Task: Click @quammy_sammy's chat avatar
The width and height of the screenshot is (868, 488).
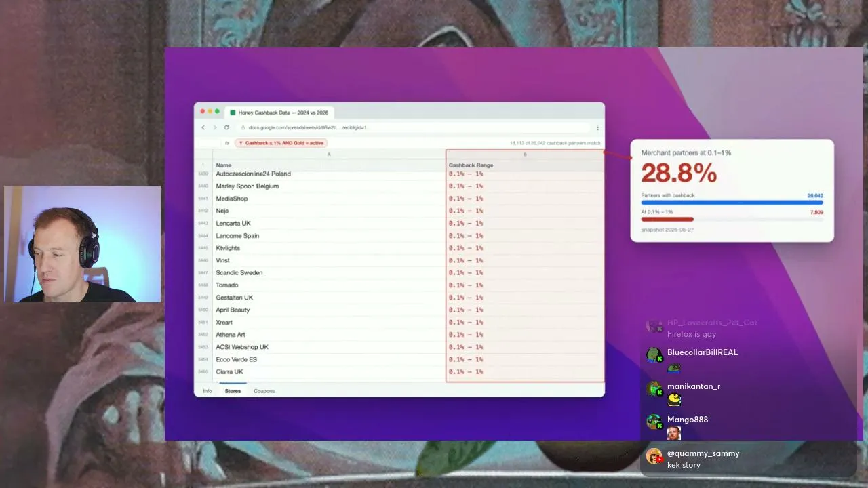Action: click(654, 455)
